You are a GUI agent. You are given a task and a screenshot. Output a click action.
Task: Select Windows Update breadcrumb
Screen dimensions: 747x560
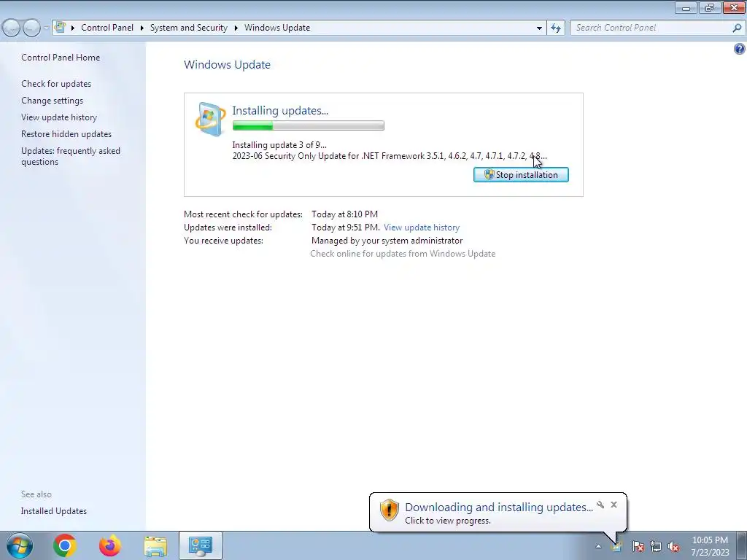click(x=277, y=28)
